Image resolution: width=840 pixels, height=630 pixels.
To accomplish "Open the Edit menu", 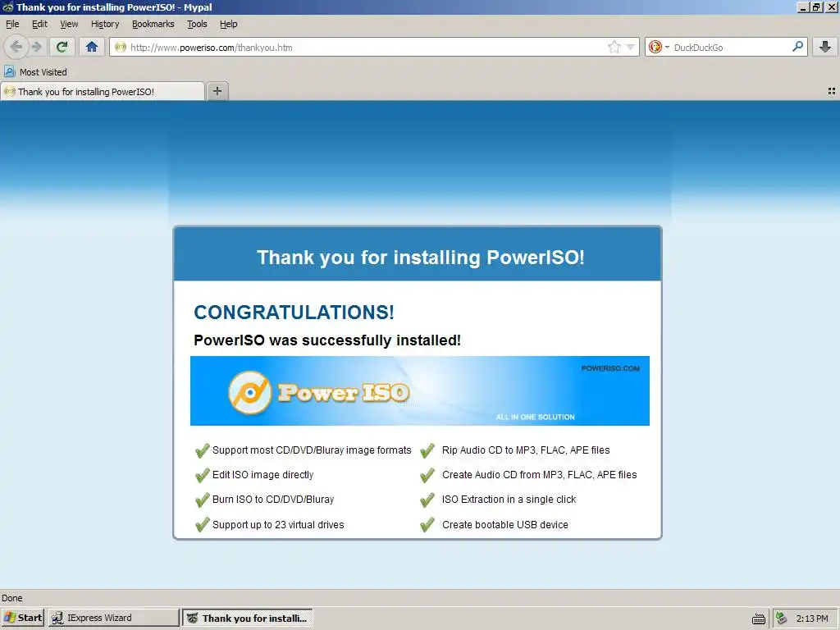I will point(39,24).
